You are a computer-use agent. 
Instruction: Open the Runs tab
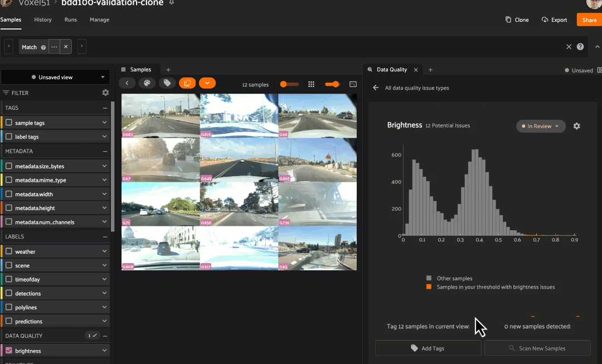pos(71,20)
